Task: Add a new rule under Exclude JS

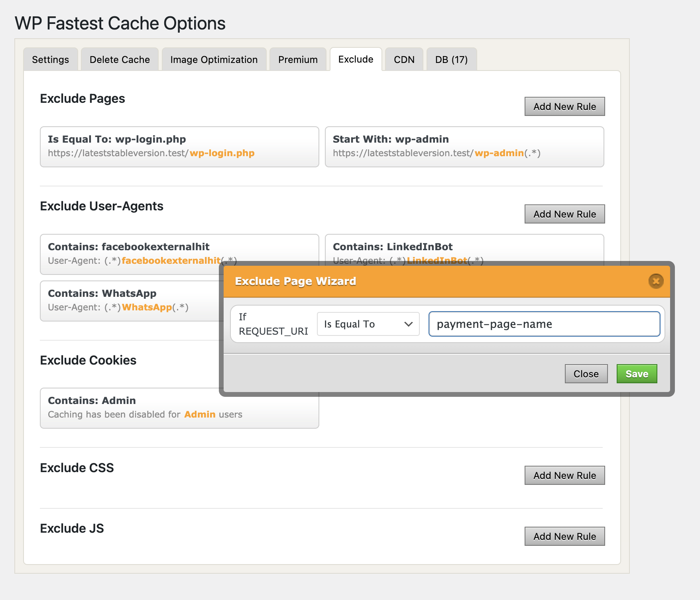Action: [564, 536]
